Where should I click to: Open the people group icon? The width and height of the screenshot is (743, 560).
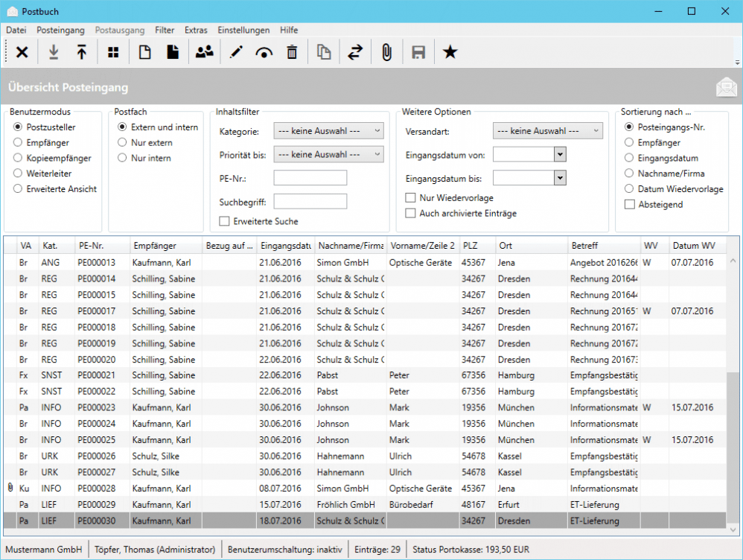coord(205,52)
